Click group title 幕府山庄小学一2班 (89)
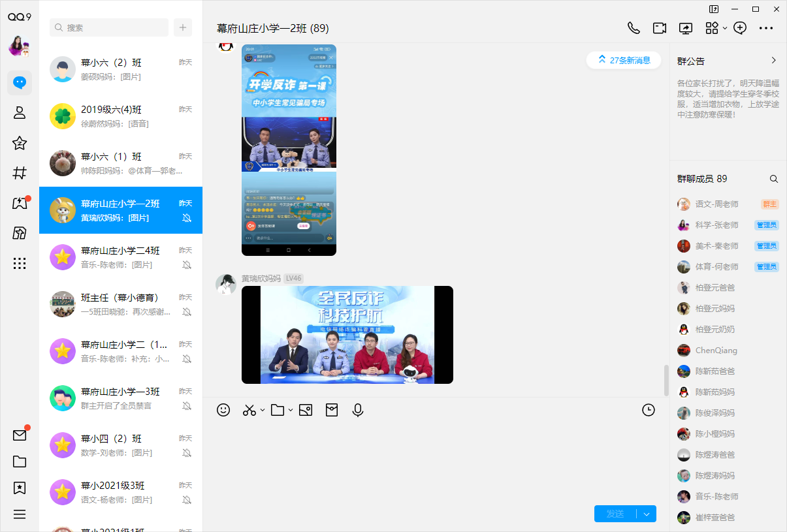 pos(273,28)
